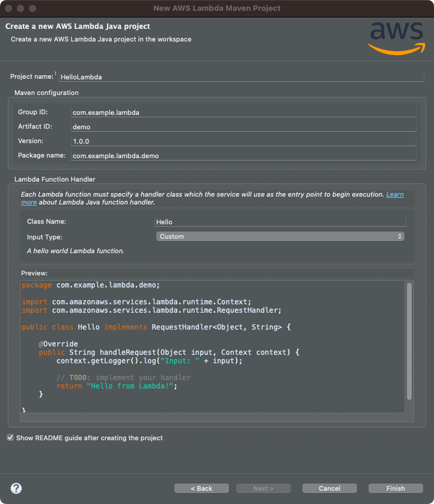Image resolution: width=434 pixels, height=504 pixels.
Task: Toggle Show README guide checkbox
Action: (x=10, y=437)
